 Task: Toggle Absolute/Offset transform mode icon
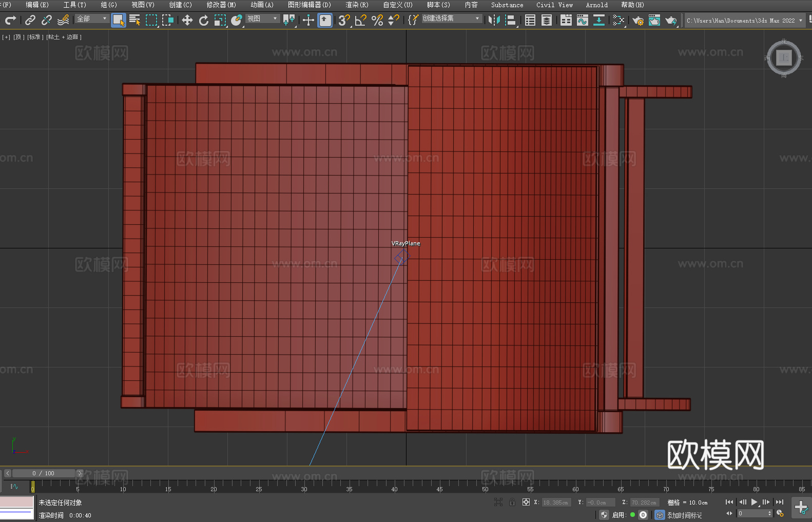(x=526, y=502)
